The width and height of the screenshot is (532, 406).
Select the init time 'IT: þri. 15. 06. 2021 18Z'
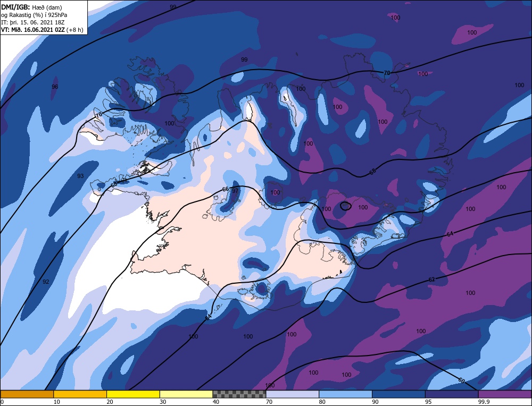click(x=32, y=22)
